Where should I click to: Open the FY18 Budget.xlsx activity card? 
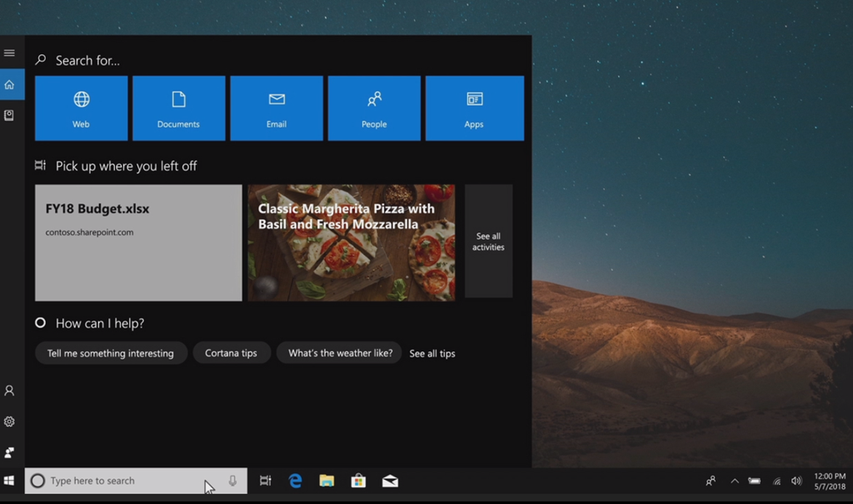138,242
